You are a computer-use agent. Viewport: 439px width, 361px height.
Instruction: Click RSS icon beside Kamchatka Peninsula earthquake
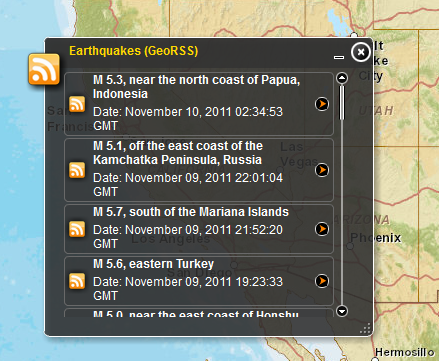point(77,170)
